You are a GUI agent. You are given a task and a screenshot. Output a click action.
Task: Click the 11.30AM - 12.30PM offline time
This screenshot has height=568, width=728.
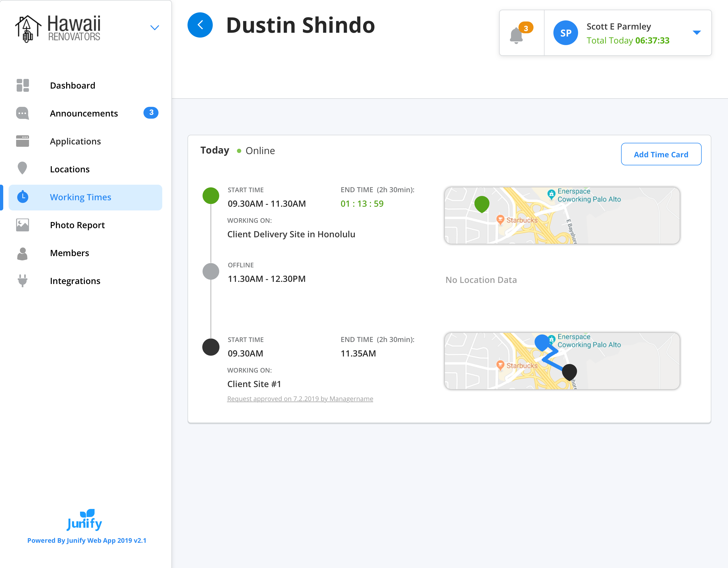coord(267,279)
